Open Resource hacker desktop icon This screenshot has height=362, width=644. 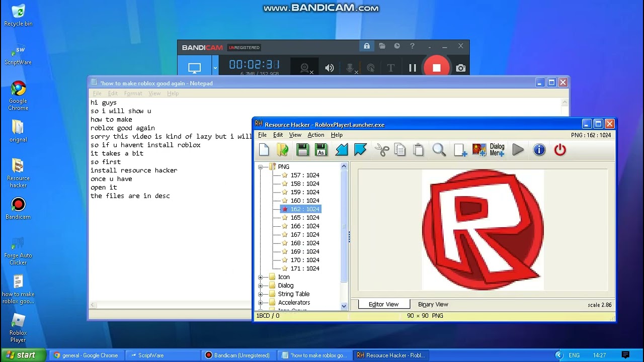tap(18, 173)
